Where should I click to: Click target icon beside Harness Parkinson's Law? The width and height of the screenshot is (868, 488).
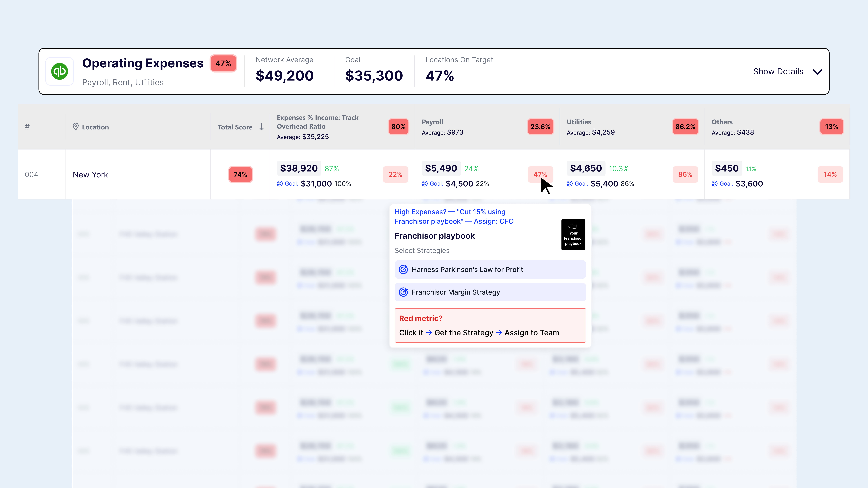403,269
